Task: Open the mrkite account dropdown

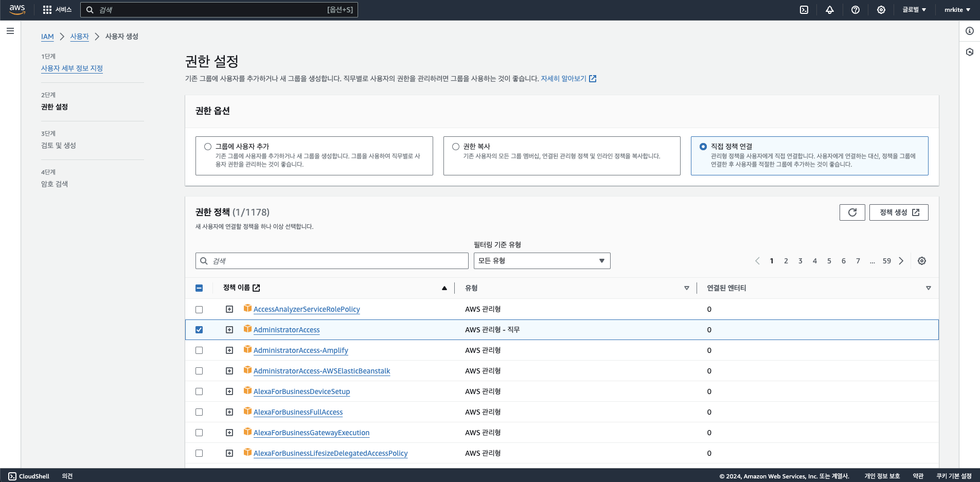Action: pos(957,10)
